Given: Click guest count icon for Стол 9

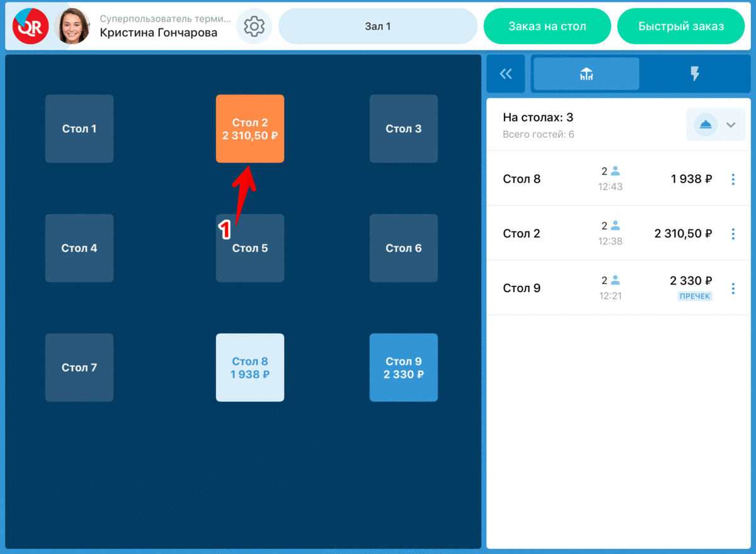Looking at the screenshot, I should pos(616,280).
